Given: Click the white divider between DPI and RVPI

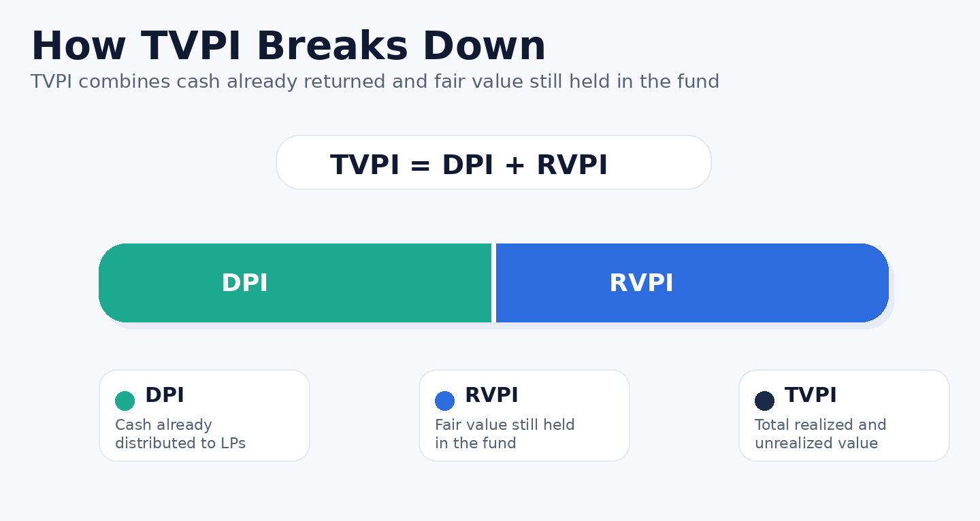Looking at the screenshot, I should tap(493, 283).
